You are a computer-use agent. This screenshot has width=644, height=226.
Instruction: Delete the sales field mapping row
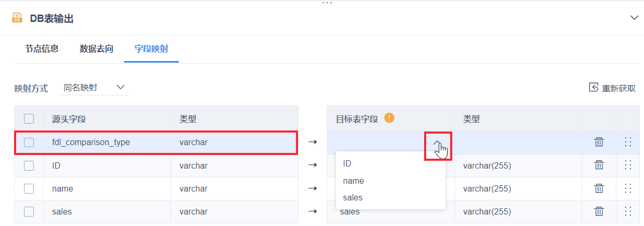pyautogui.click(x=599, y=211)
